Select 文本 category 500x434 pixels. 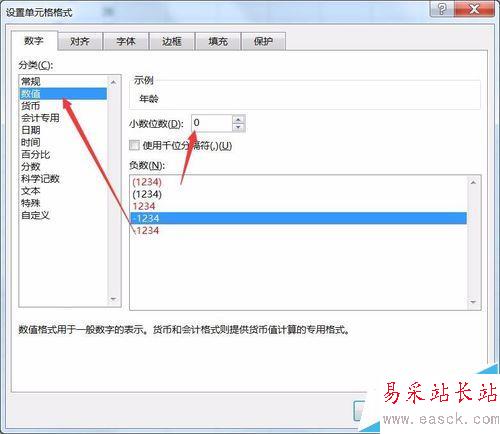63,191
